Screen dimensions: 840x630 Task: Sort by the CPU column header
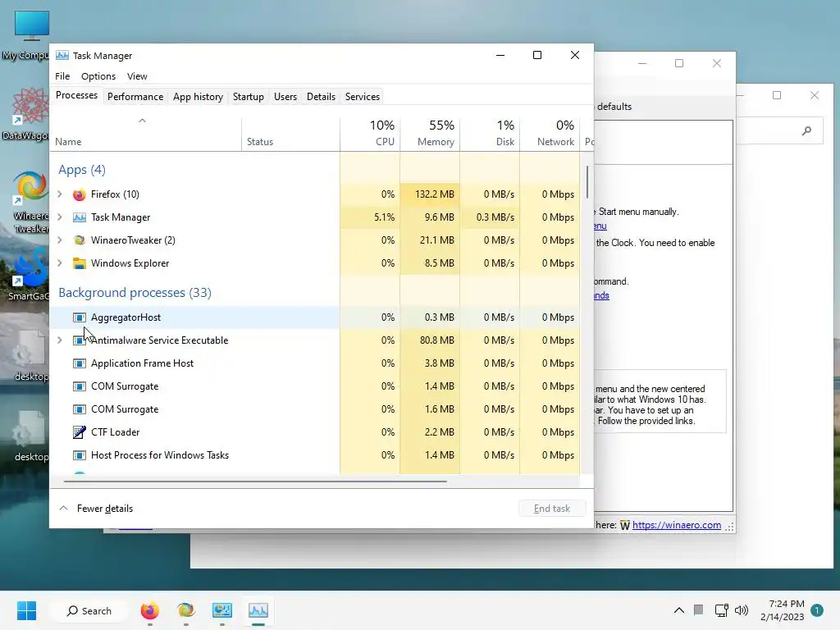pyautogui.click(x=370, y=134)
